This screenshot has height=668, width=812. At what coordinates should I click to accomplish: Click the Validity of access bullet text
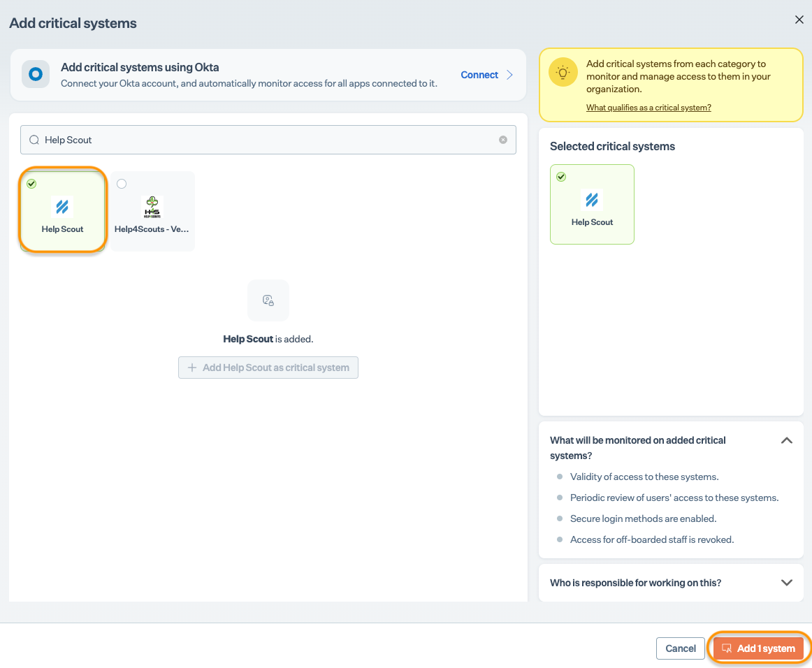pos(644,477)
